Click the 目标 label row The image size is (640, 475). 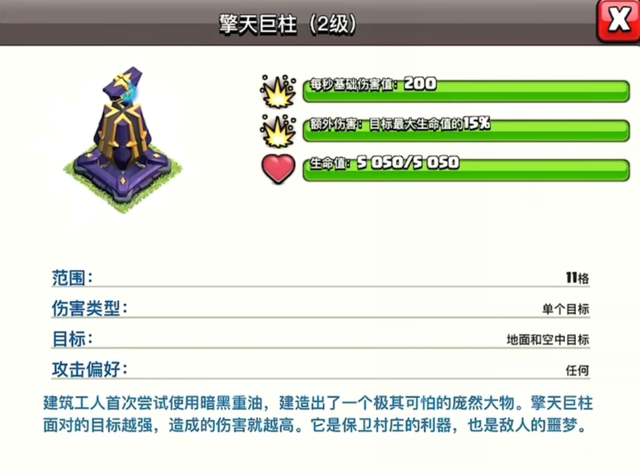(x=320, y=339)
